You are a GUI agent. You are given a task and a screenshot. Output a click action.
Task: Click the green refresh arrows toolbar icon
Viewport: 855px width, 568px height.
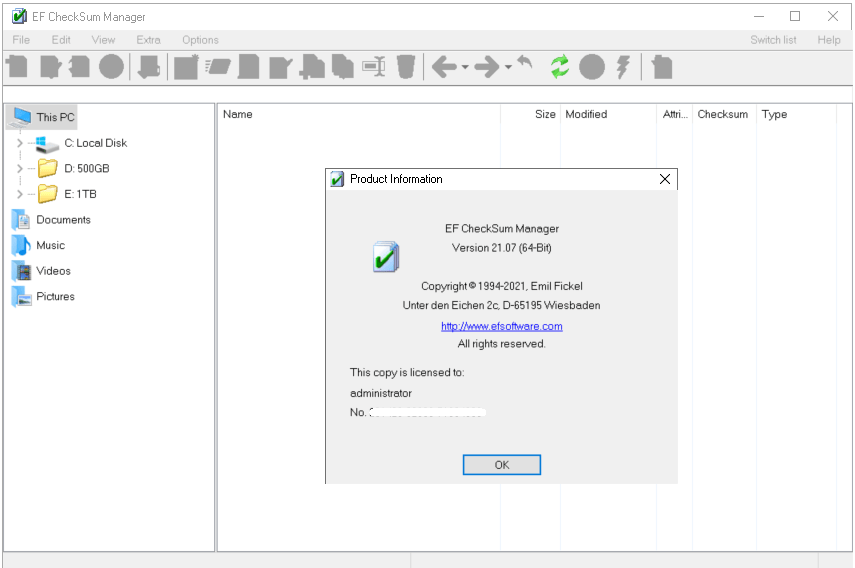tap(560, 67)
